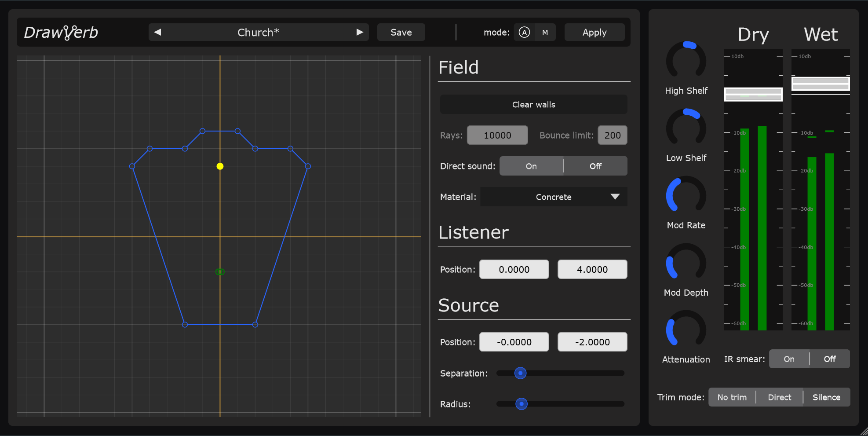Screen dimensions: 868x436
Task: Click the next preset arrow
Action: pyautogui.click(x=360, y=32)
